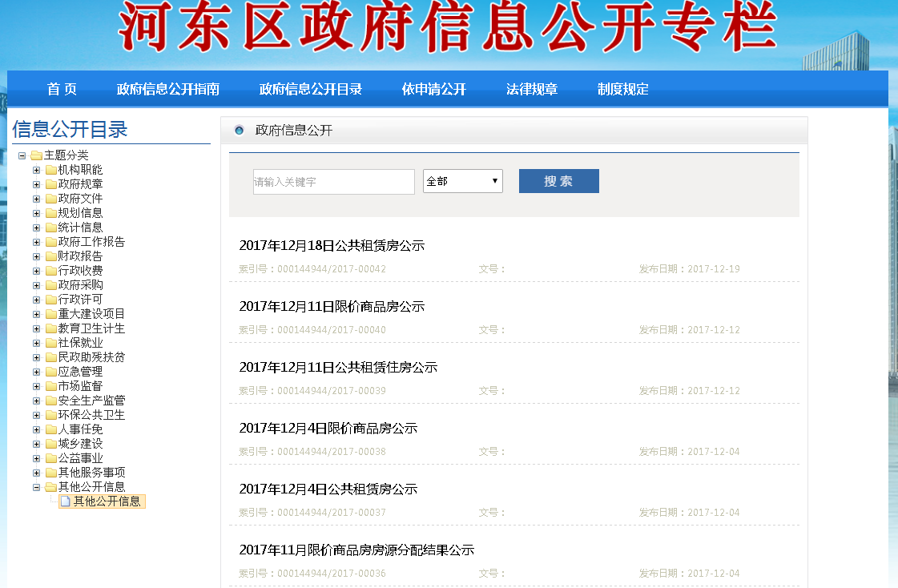Expand the 统计信息 tree node

(36, 228)
